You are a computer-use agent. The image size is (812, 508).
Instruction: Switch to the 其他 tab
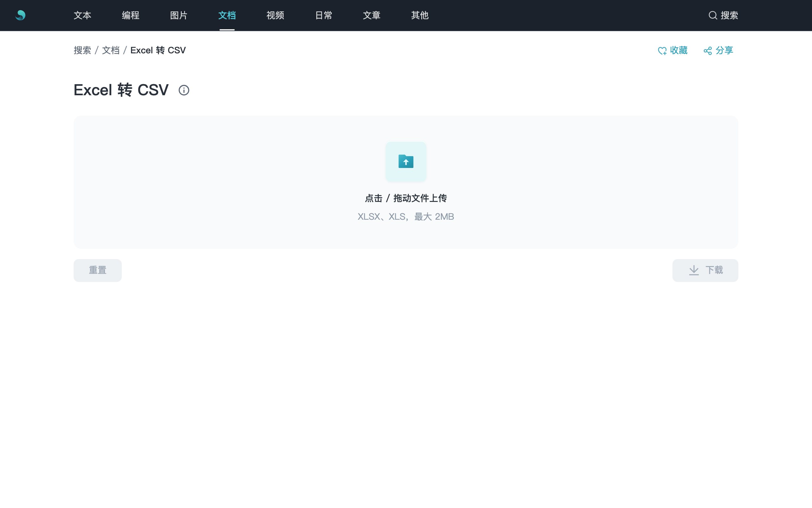[420, 16]
